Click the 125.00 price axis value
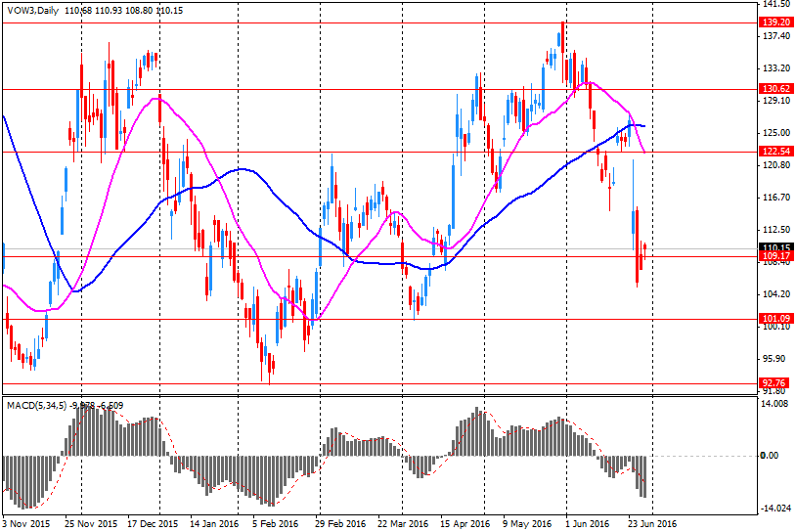The height and width of the screenshot is (532, 796). [x=776, y=133]
